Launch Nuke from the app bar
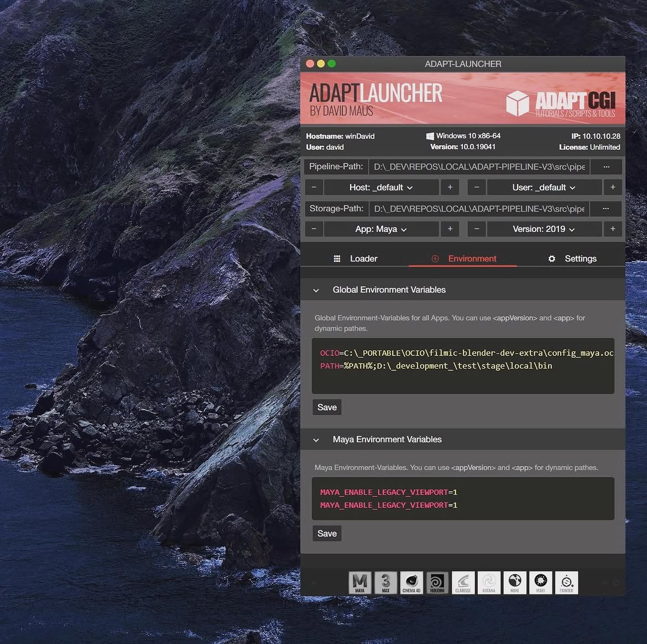The image size is (647, 644). pos(515,583)
